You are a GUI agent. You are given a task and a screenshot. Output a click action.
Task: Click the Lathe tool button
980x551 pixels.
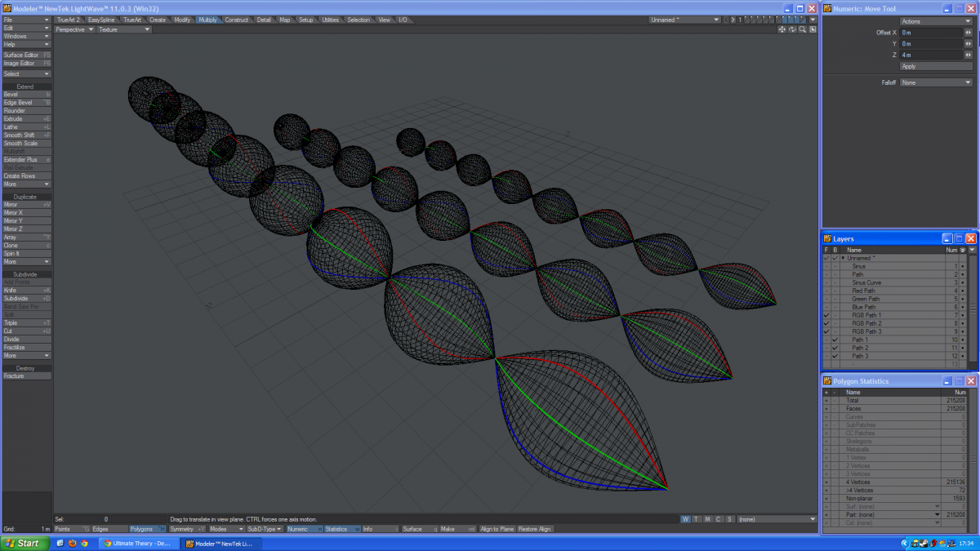coord(27,127)
